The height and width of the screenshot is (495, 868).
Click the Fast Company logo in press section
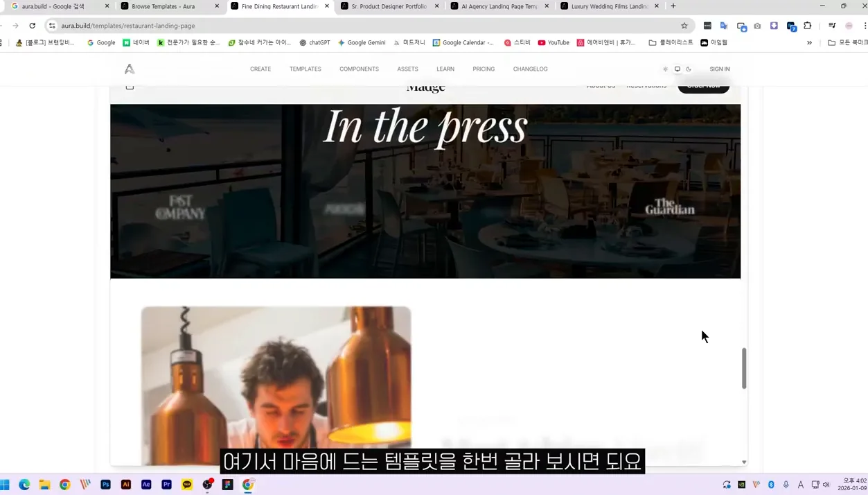[x=180, y=207]
